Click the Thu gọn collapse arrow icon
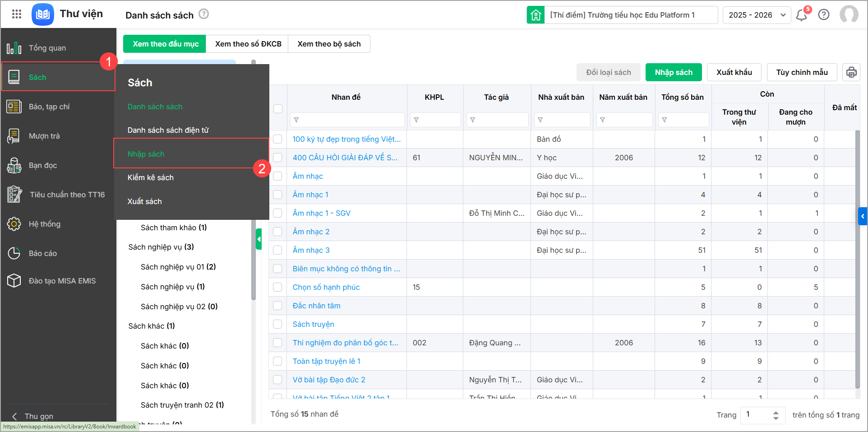 14,416
